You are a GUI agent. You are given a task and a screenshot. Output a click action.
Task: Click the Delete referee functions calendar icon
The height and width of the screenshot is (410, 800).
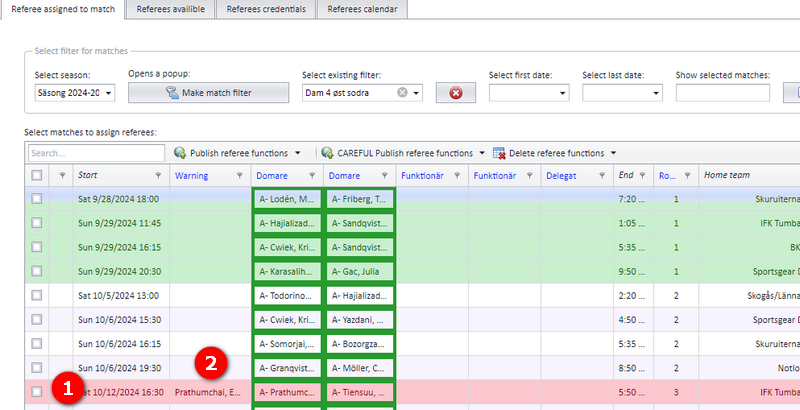tap(499, 153)
